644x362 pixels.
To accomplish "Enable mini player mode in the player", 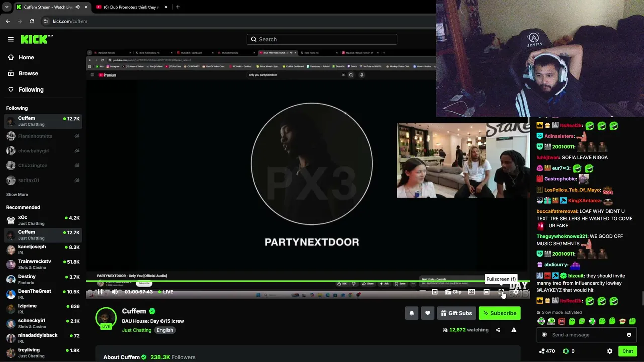I will (435, 292).
